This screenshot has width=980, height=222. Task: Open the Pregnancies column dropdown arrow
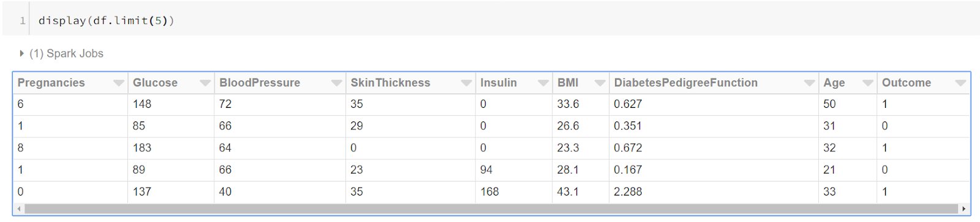pyautogui.click(x=119, y=83)
